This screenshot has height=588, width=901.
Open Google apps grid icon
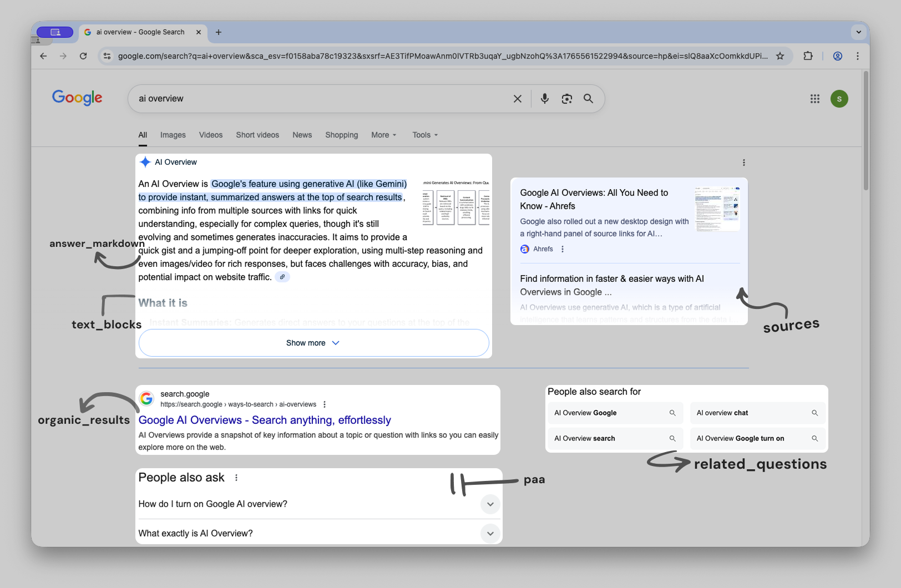pos(814,99)
